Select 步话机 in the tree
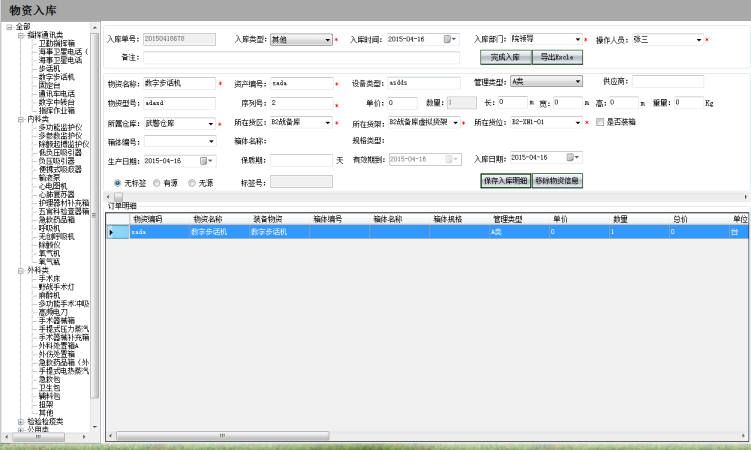 49,68
